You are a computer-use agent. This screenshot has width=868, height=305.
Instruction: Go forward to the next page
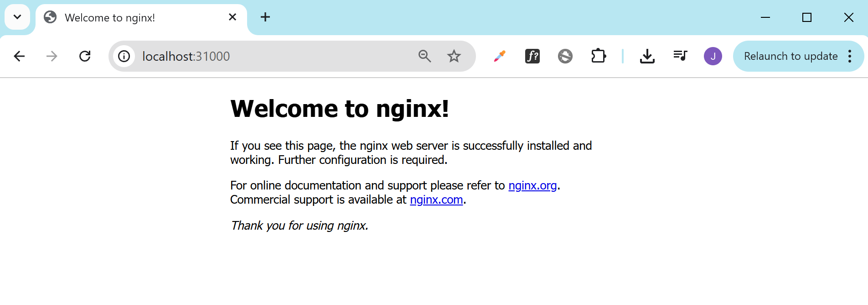(x=52, y=56)
